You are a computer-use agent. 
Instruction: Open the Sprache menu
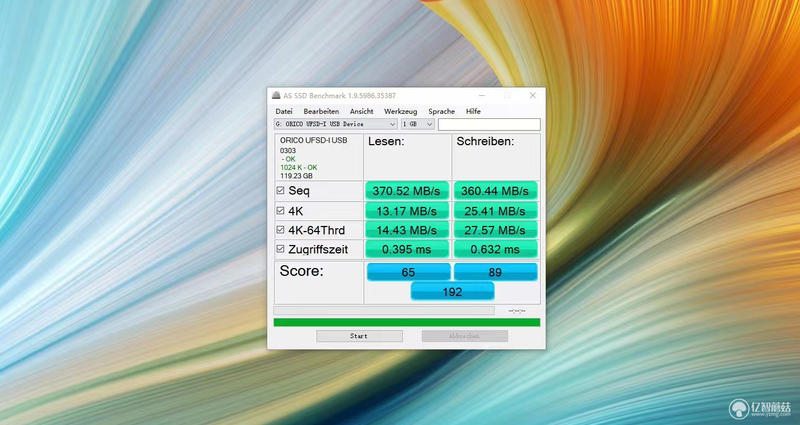(441, 111)
